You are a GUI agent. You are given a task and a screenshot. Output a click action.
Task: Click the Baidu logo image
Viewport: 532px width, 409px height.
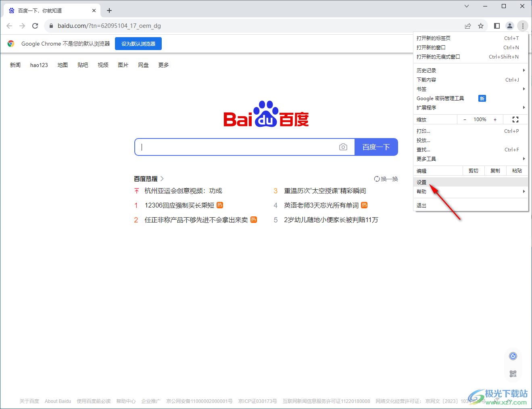pyautogui.click(x=266, y=114)
